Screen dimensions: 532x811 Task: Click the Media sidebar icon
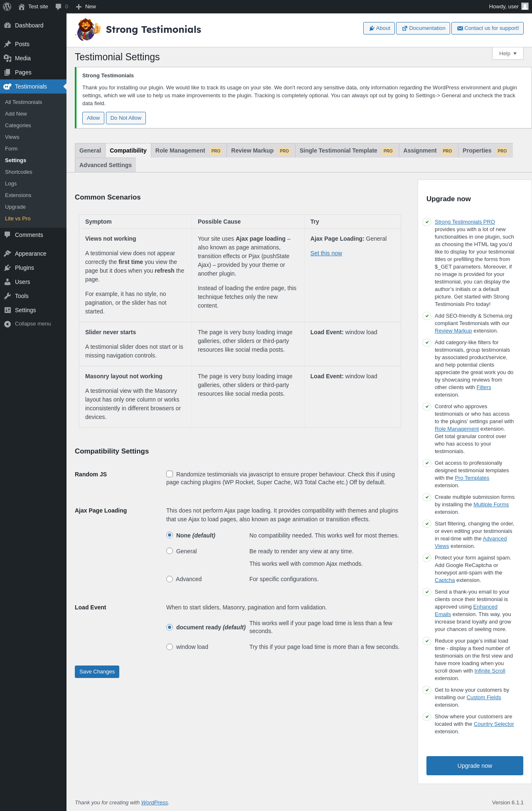coord(7,58)
